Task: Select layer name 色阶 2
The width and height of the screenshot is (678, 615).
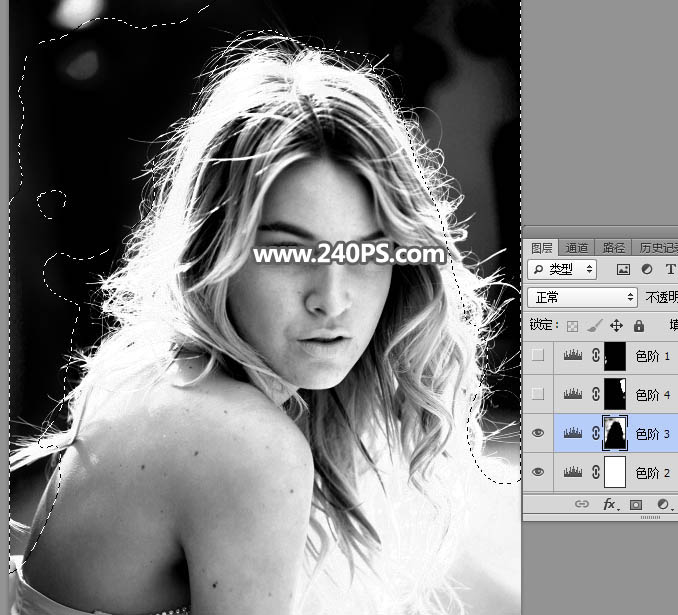Action: tap(653, 472)
